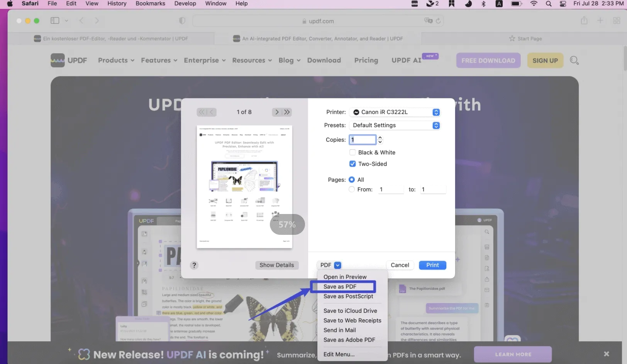627x364 pixels.
Task: Cancel the print dialog
Action: click(x=400, y=265)
